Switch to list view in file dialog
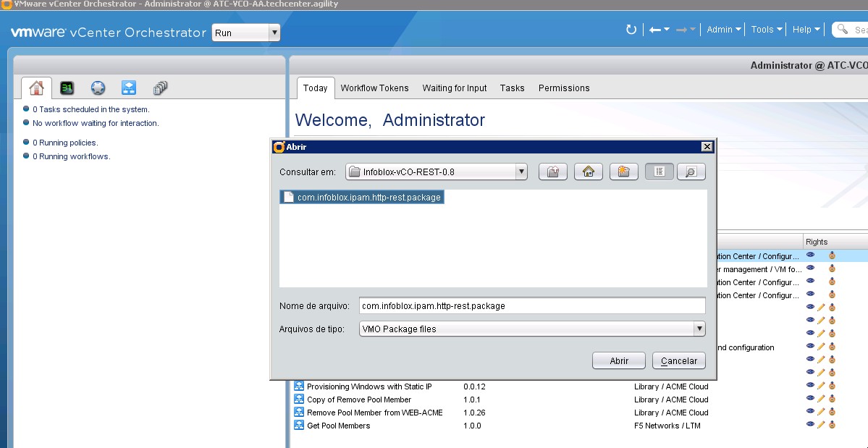868x448 pixels. pyautogui.click(x=659, y=172)
